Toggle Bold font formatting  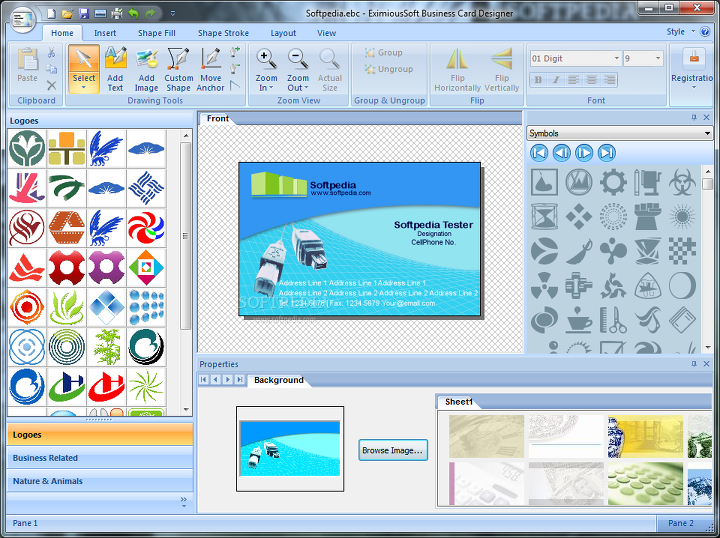pos(538,80)
